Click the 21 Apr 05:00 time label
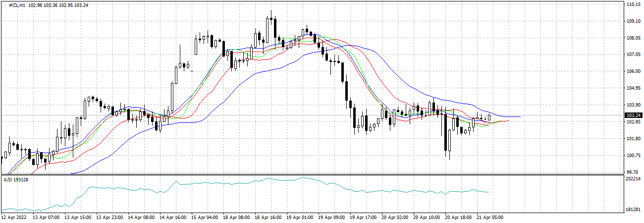 (x=490, y=217)
